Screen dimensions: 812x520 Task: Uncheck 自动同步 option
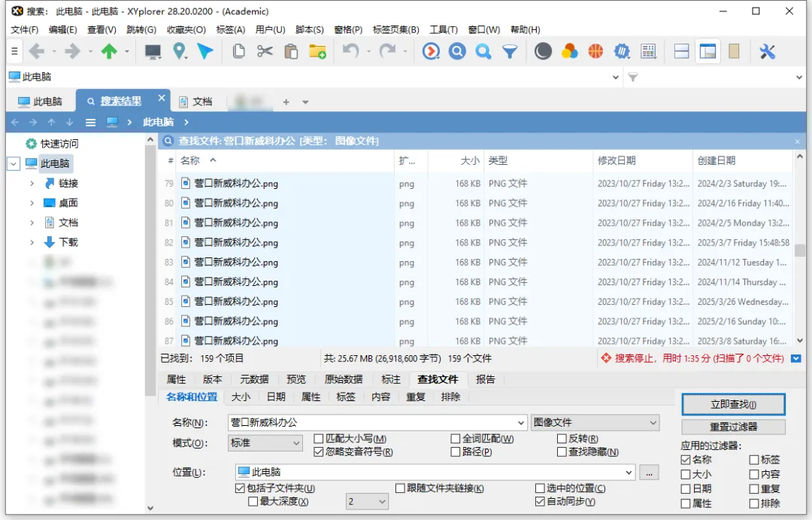[x=540, y=502]
